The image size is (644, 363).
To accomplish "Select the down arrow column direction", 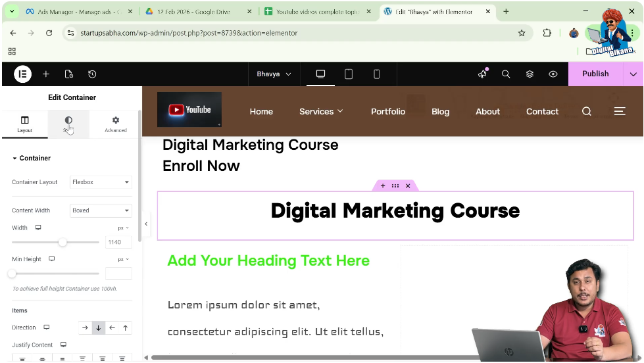I will 98,327.
